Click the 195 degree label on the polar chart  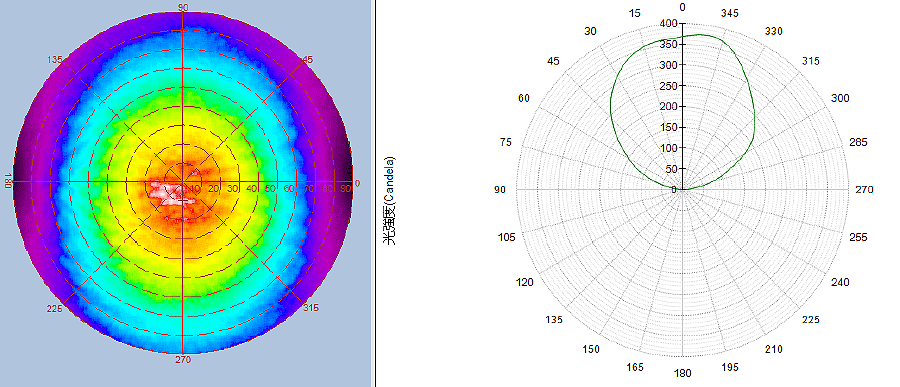730,367
